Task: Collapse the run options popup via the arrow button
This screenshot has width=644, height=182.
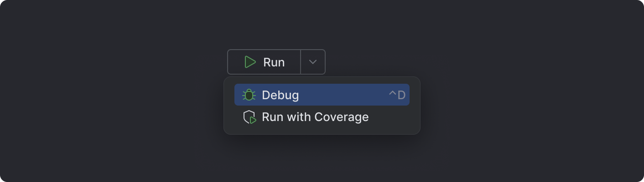Action: 313,62
